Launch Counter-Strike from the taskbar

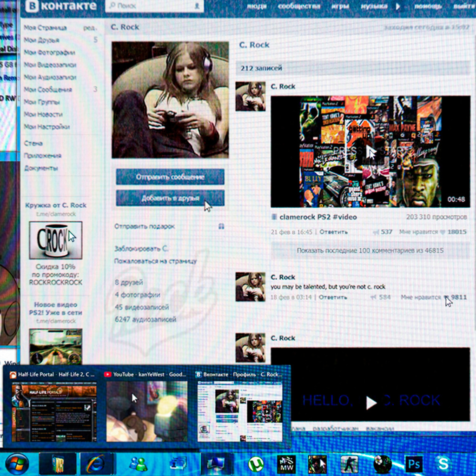pyautogui.click(x=350, y=464)
